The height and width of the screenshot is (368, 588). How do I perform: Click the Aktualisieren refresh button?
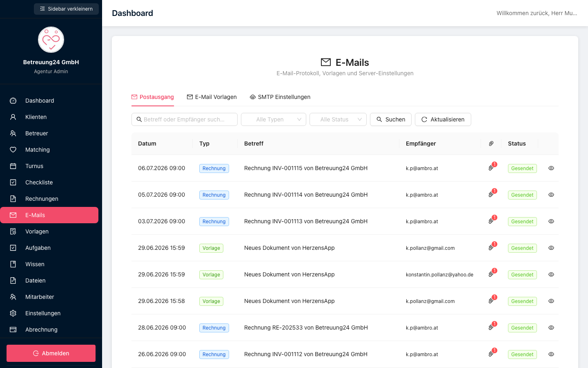click(443, 119)
